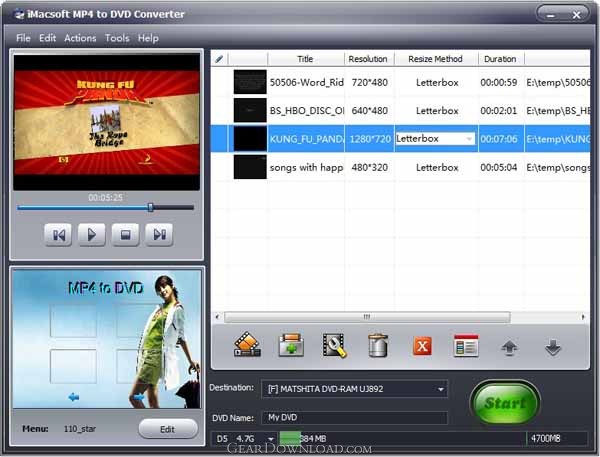Select the BS_HBO_DISC video thumbnail

[x=250, y=110]
